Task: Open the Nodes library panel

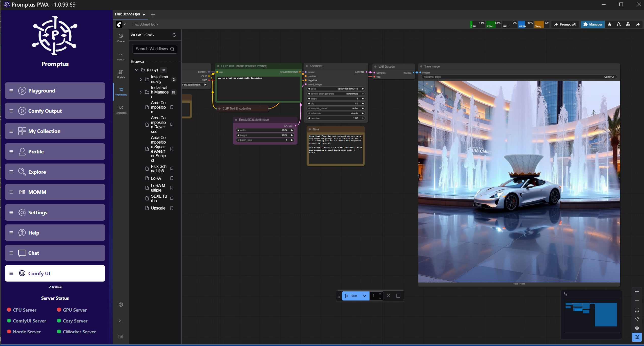Action: tap(121, 56)
